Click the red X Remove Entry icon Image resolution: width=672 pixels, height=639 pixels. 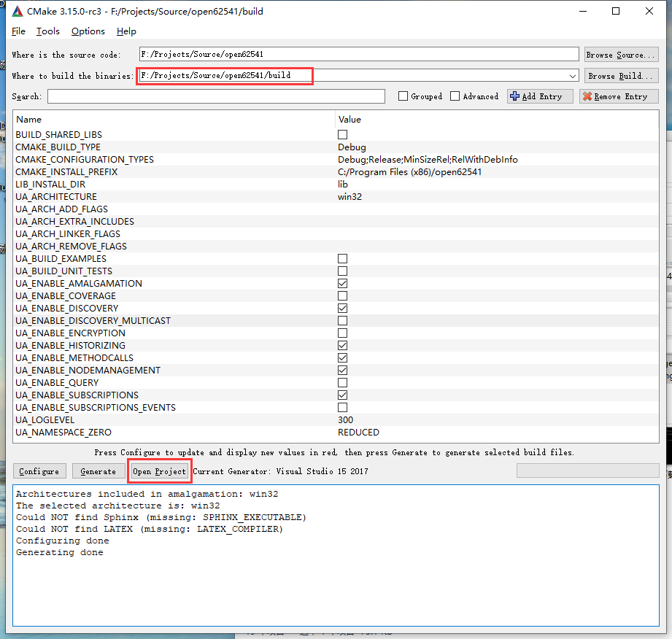[x=587, y=96]
